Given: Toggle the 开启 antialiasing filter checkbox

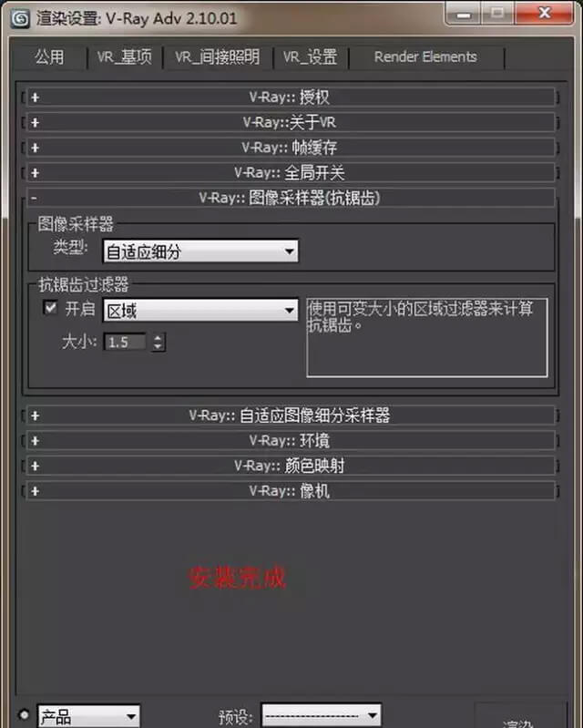Looking at the screenshot, I should pos(50,307).
